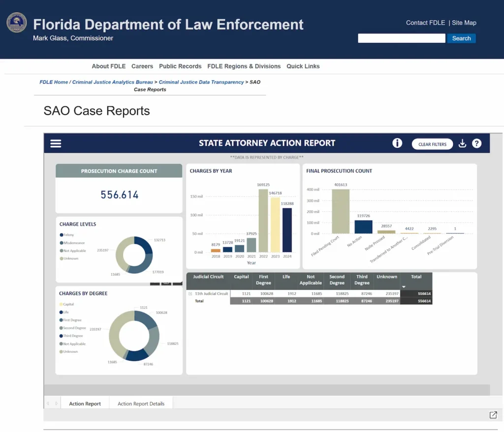Open the help question mark icon
The height and width of the screenshot is (432, 504).
coord(476,143)
